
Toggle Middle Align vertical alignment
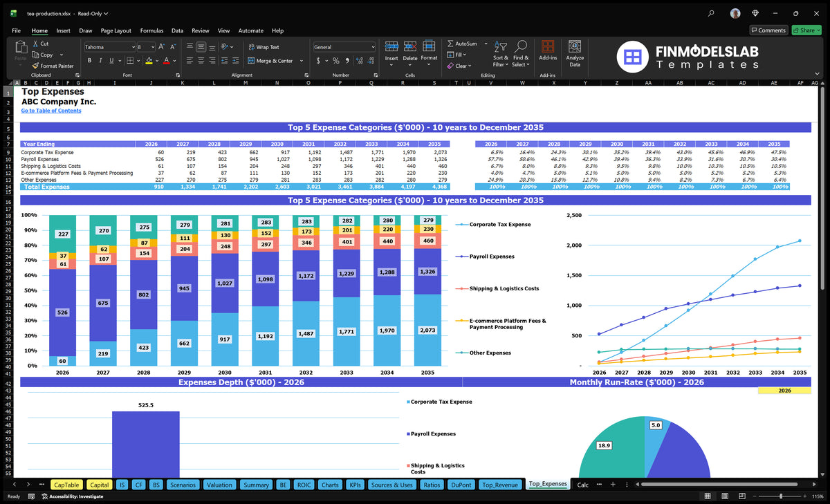point(201,47)
